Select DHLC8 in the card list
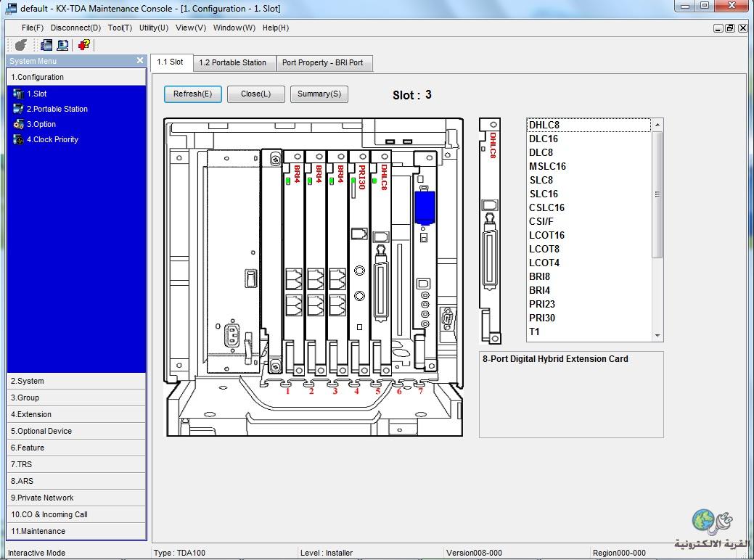Screen dimensions: 754x560 589,125
